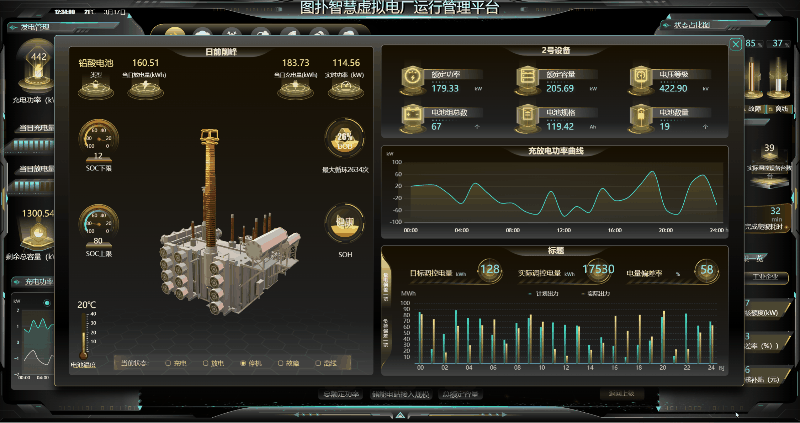Click the 电池规格 icon beside 119.42
Viewport: 800px width, 423px height.
527,118
